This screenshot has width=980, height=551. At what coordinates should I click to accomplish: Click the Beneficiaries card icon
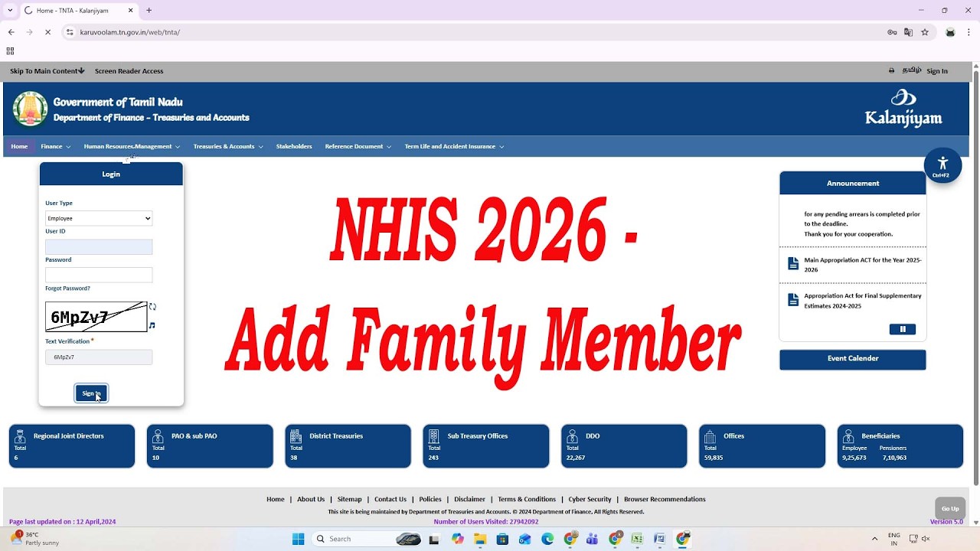848,436
